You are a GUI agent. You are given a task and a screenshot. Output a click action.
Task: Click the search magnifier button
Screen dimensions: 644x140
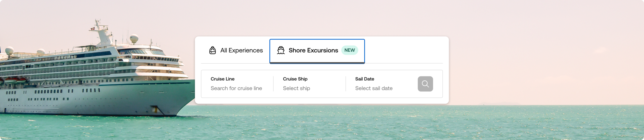pos(425,84)
